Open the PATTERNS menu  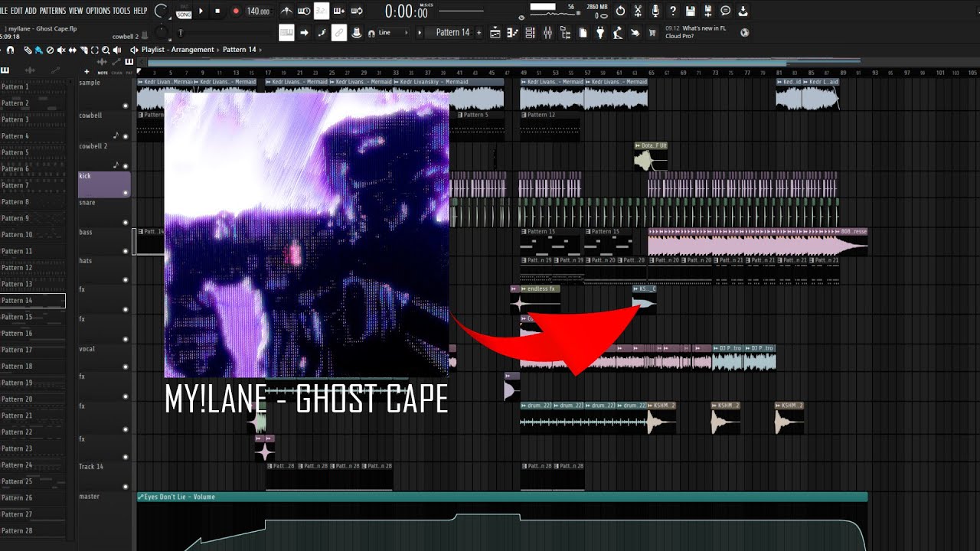pyautogui.click(x=53, y=11)
